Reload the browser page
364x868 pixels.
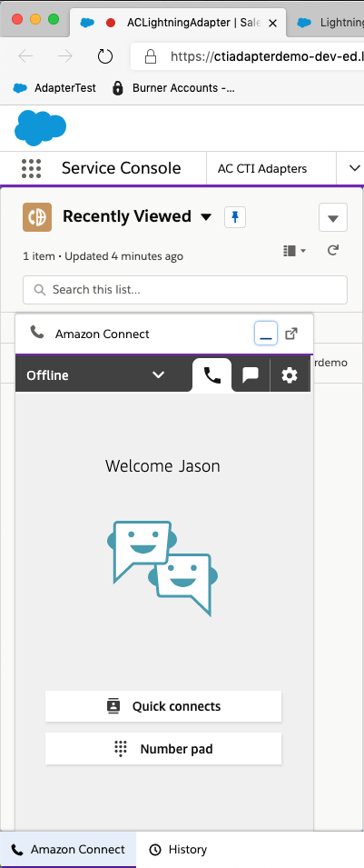tap(104, 56)
